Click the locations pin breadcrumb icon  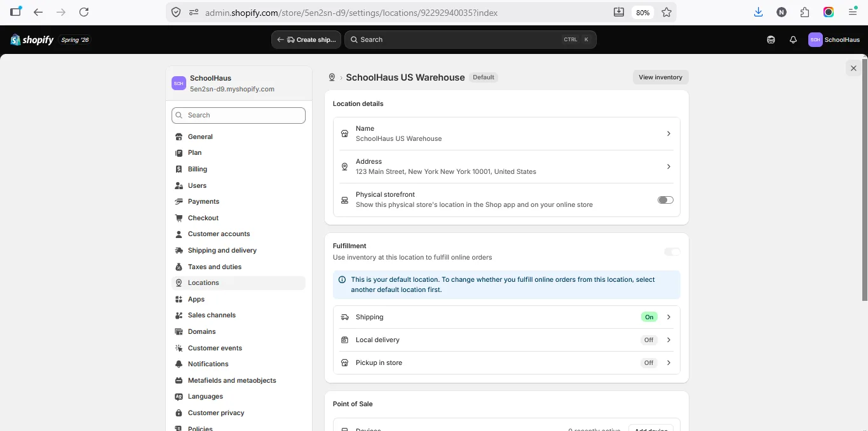[x=332, y=77]
